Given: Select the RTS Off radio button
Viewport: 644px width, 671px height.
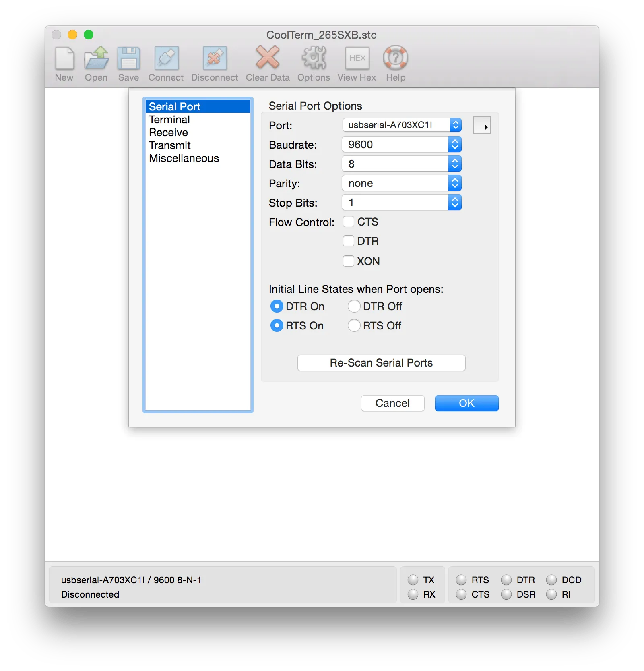Looking at the screenshot, I should [x=354, y=325].
